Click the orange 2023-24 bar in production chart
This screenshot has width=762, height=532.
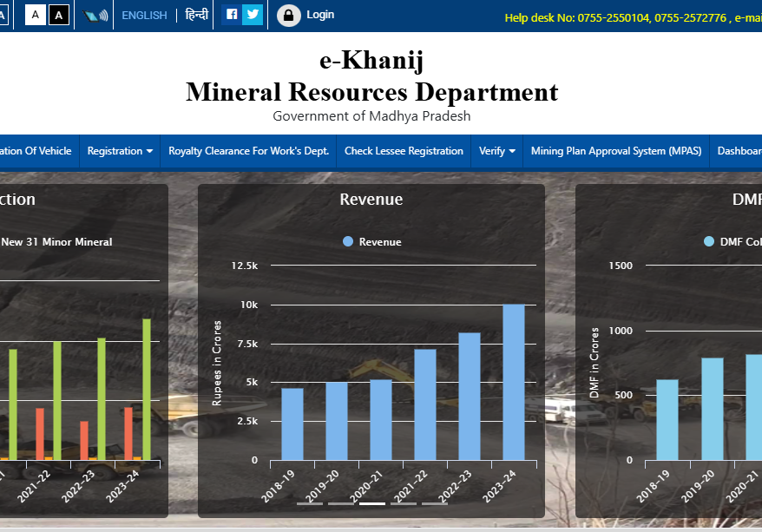click(128, 433)
